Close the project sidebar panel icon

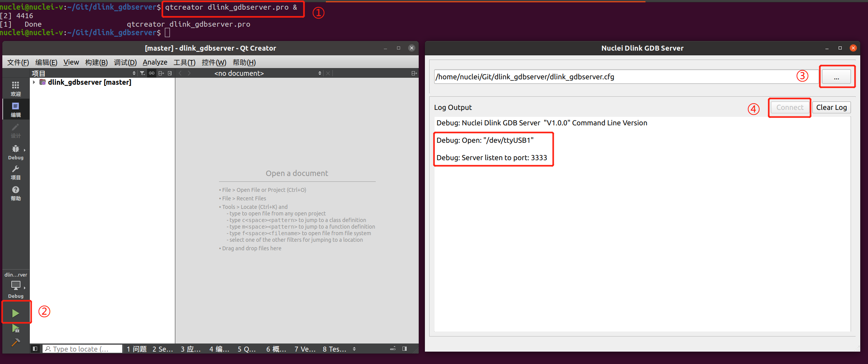click(x=170, y=73)
